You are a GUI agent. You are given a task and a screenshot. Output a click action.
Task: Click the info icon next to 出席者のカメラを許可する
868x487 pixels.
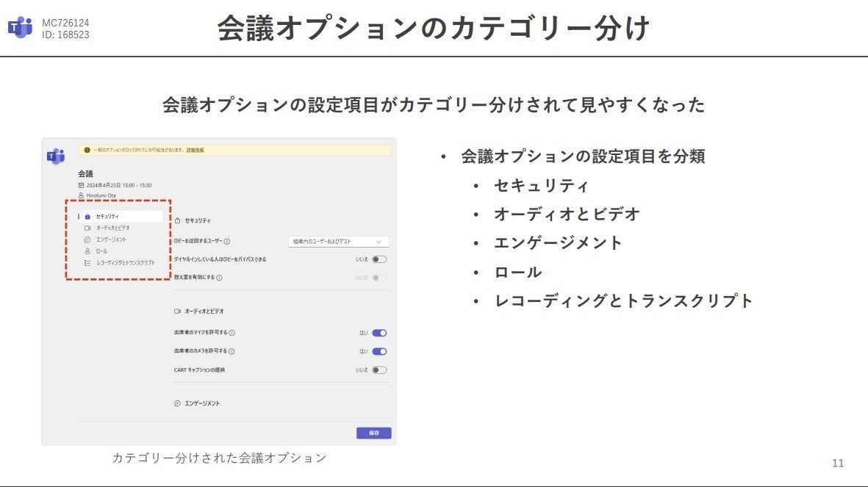coord(232,351)
